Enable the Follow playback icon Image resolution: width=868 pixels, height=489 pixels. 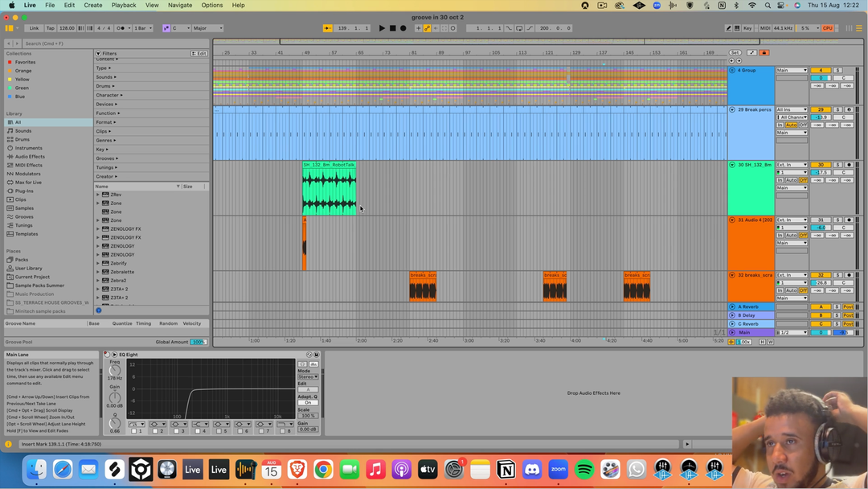pyautogui.click(x=328, y=28)
